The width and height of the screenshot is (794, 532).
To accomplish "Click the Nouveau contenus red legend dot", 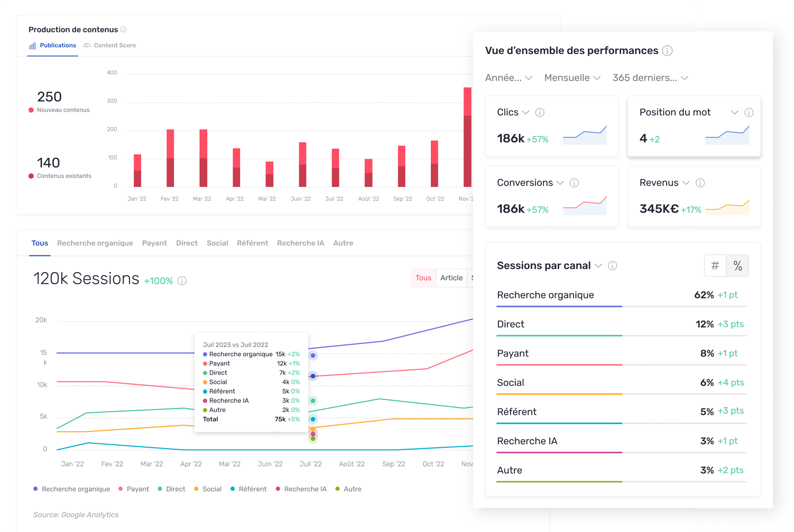I will click(x=31, y=110).
